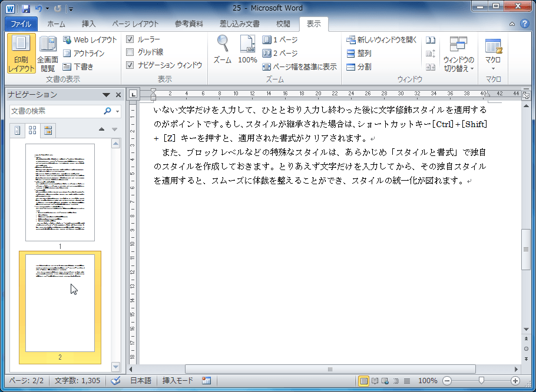Open the マクロ dropdown arrow

(493, 69)
